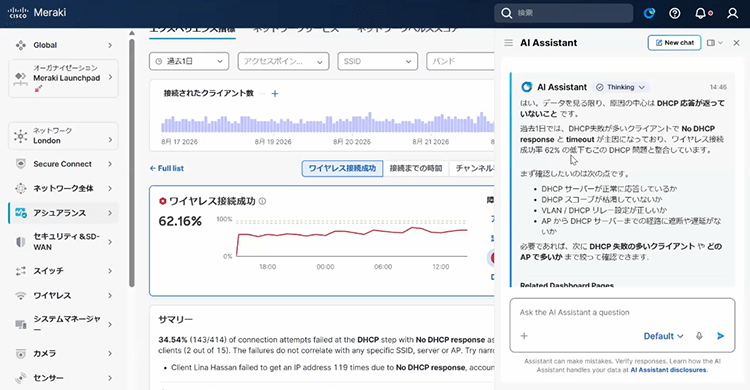Open the SSID filter dropdown
The width and height of the screenshot is (750, 390).
click(x=377, y=61)
